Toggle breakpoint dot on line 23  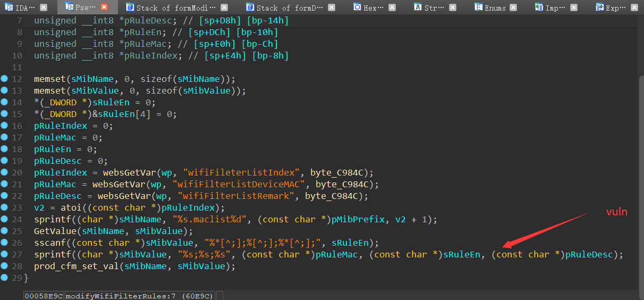click(x=4, y=207)
